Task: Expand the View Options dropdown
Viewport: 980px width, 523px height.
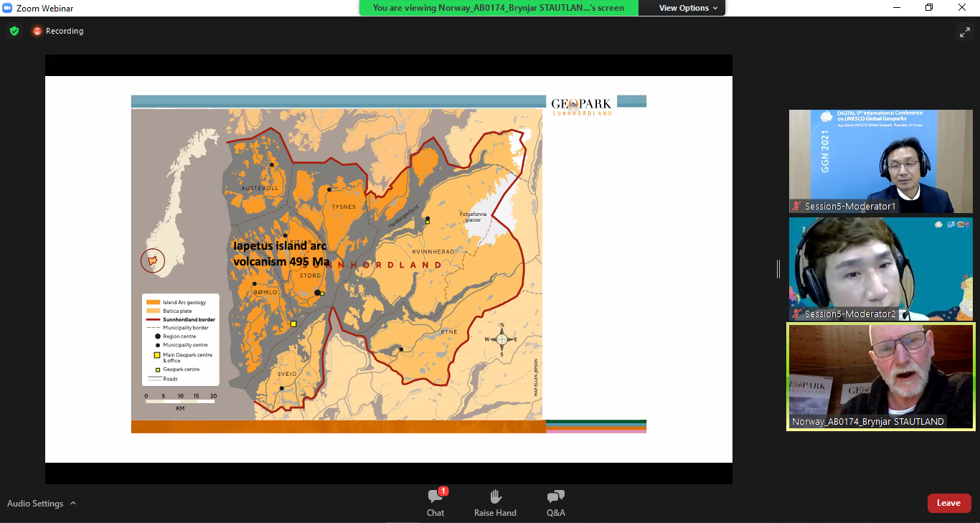Action: (x=684, y=8)
